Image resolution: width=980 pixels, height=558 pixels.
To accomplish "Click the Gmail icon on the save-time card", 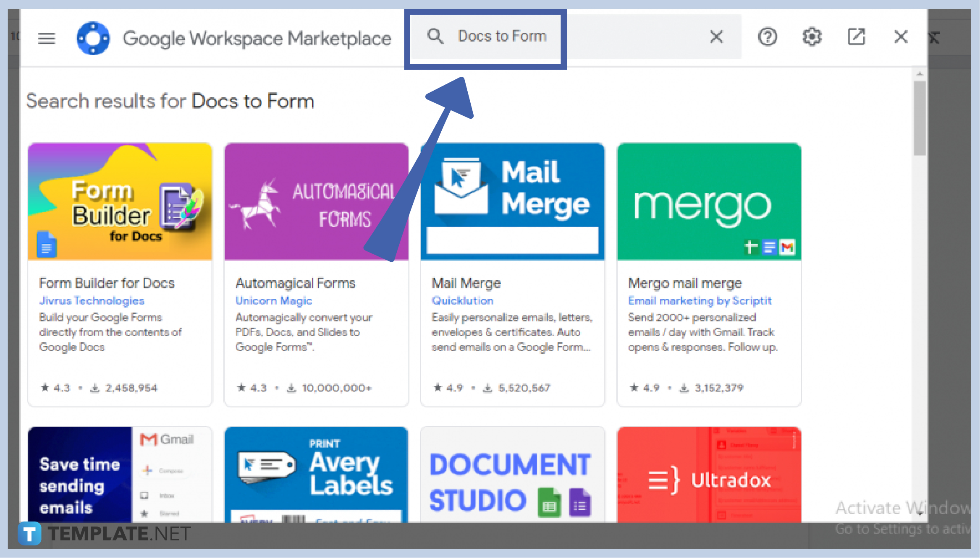I will (148, 439).
